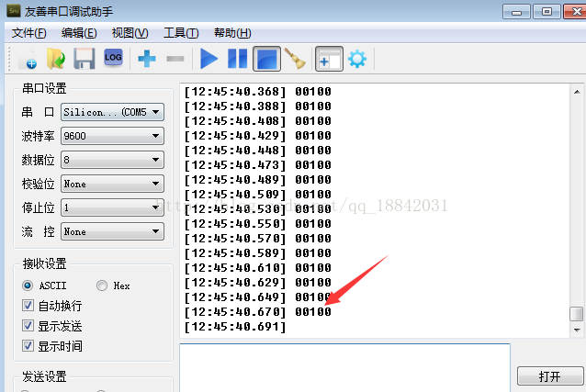Open the 编辑(E) menu
Image resolution: width=586 pixels, height=392 pixels.
(79, 33)
